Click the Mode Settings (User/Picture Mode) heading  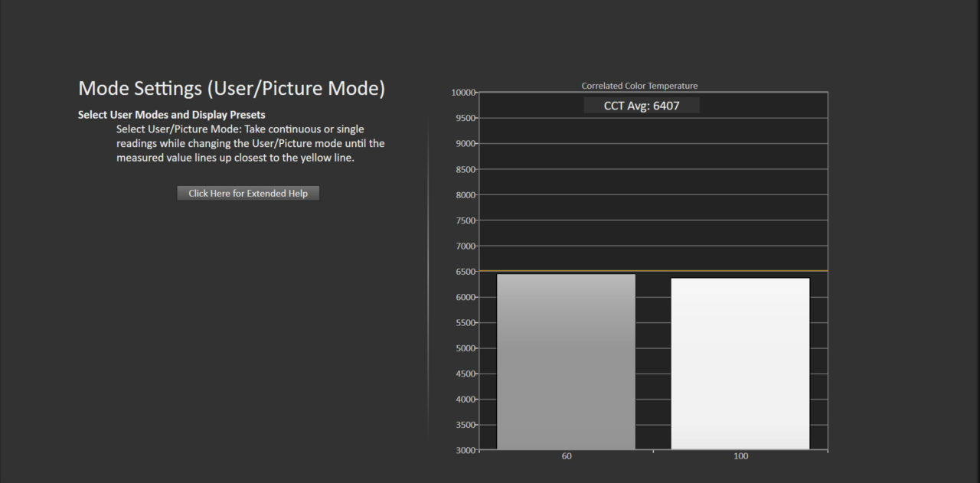coord(231,89)
